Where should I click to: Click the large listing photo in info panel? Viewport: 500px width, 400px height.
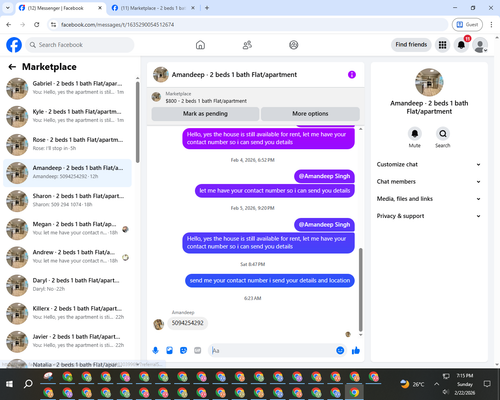[x=429, y=82]
